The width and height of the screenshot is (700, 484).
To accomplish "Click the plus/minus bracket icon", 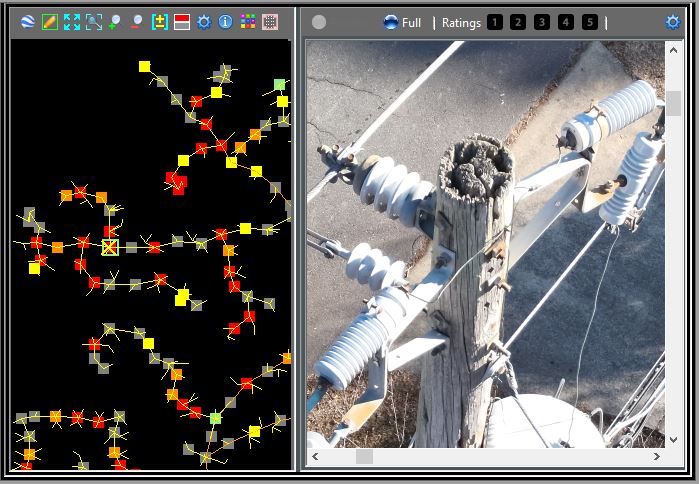I will (x=160, y=22).
